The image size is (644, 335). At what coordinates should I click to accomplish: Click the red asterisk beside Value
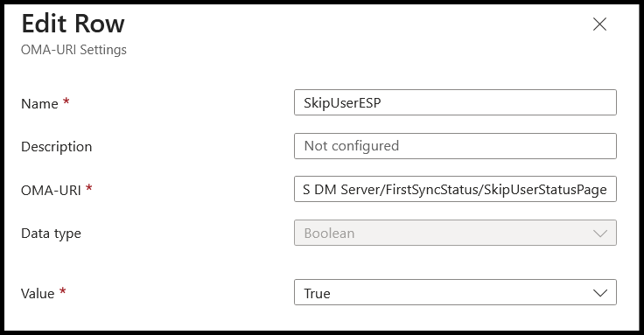click(62, 290)
